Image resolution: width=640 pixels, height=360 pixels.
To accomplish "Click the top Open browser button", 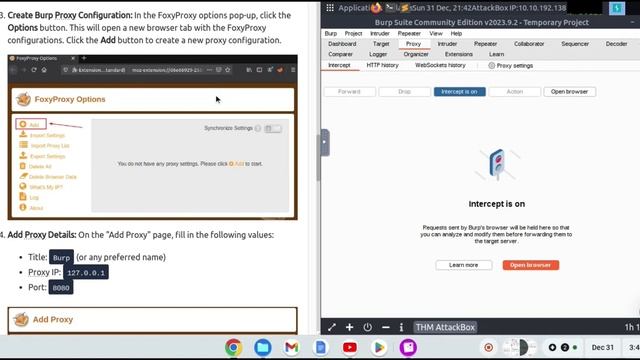I will [x=569, y=92].
